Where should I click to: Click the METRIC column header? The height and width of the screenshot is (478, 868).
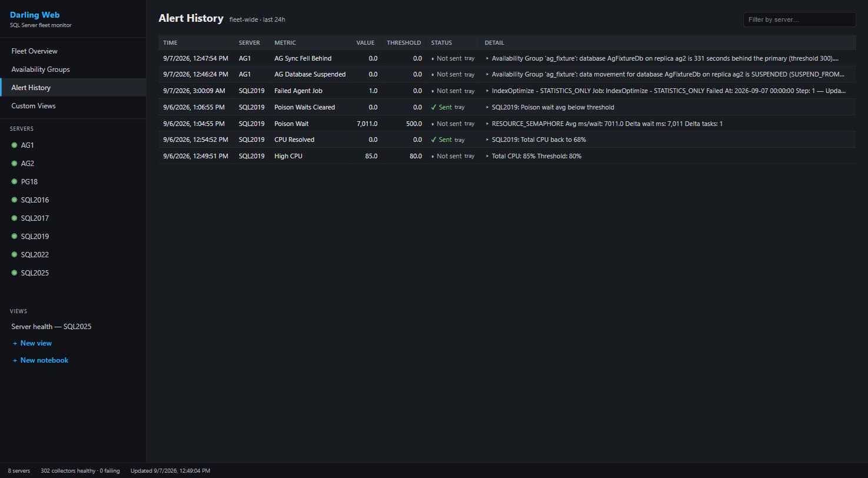pos(285,42)
